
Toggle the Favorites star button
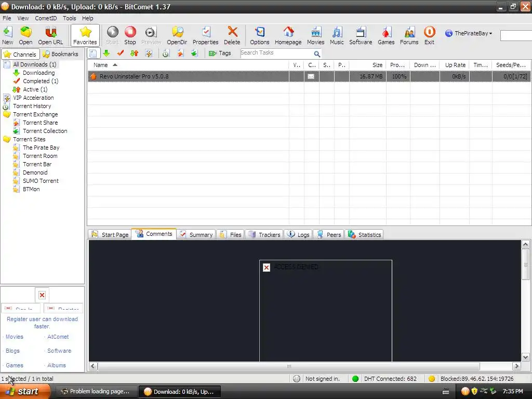(x=85, y=35)
